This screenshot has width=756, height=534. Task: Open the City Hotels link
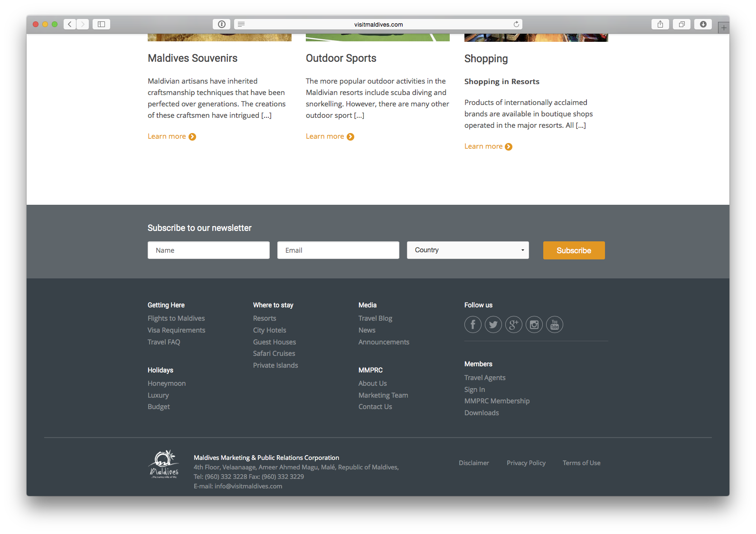click(x=270, y=330)
